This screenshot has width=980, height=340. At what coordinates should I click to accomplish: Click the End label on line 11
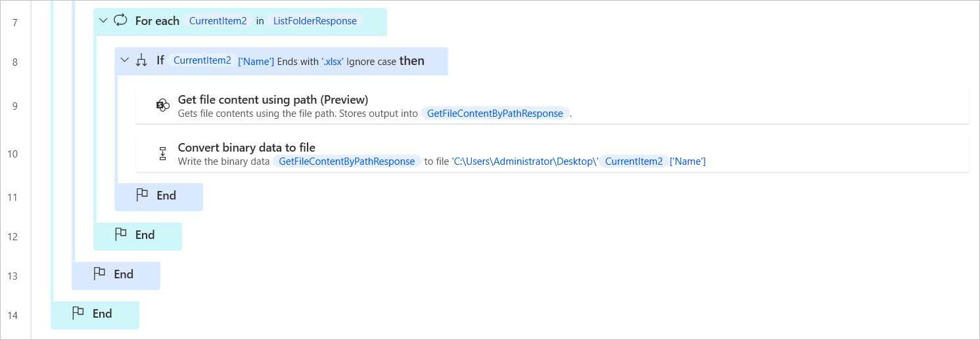166,195
